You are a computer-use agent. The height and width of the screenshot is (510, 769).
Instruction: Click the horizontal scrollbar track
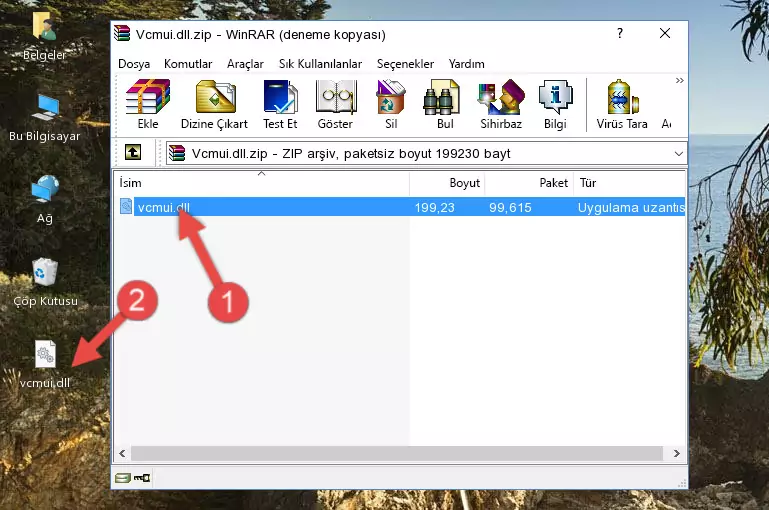(x=396, y=454)
